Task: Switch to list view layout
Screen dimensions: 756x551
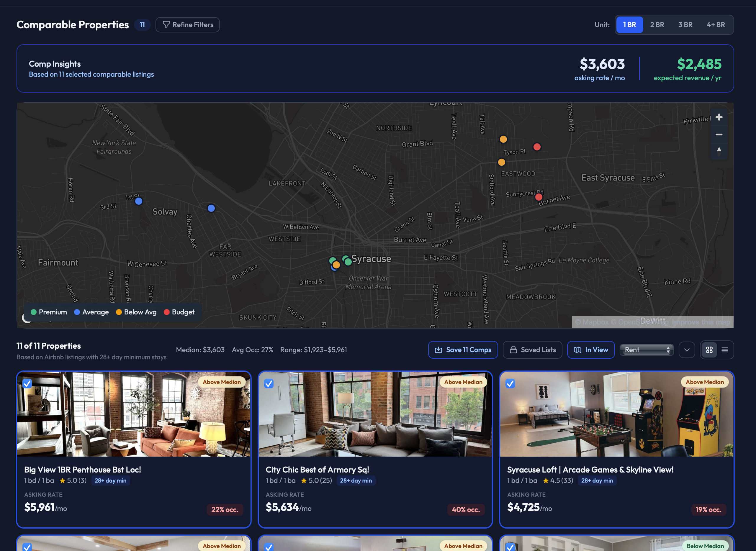Action: (x=725, y=350)
